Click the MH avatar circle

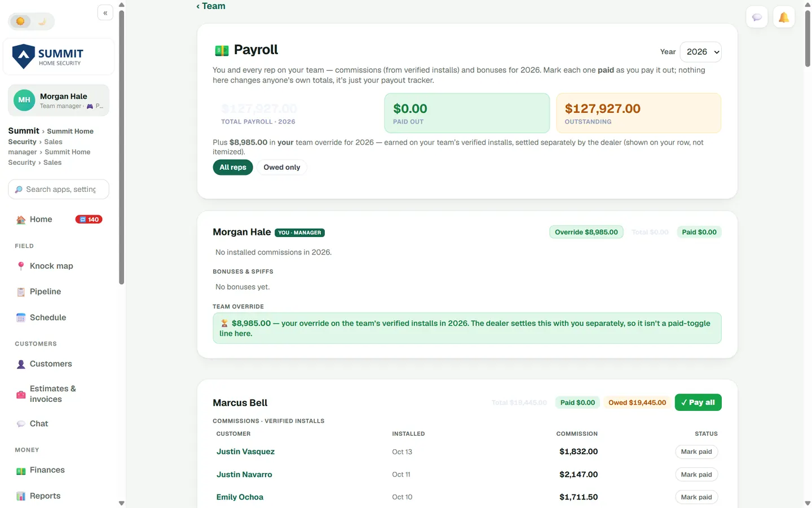24,100
